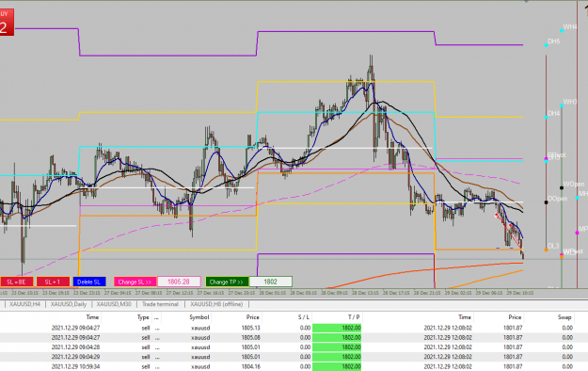This screenshot has width=588, height=371.
Task: Click the Swap column header
Action: tap(564, 317)
